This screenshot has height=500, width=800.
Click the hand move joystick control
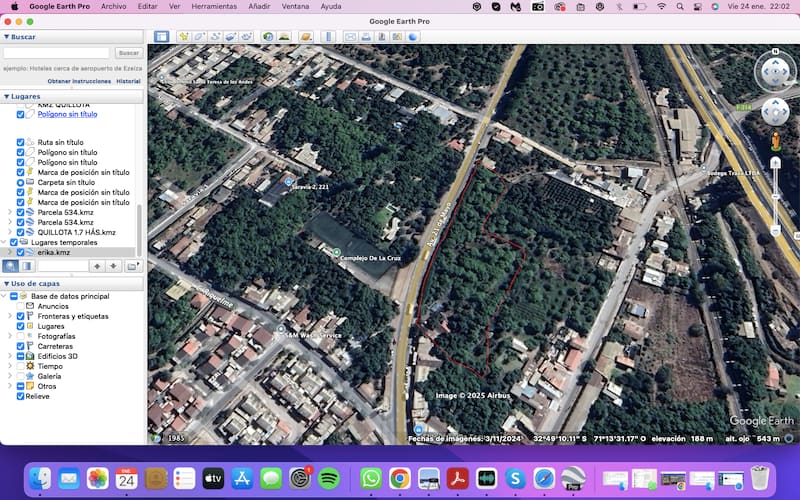[x=776, y=112]
